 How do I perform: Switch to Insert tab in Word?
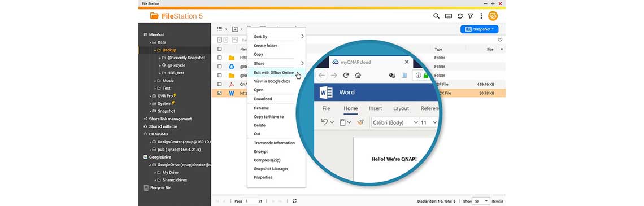376,108
